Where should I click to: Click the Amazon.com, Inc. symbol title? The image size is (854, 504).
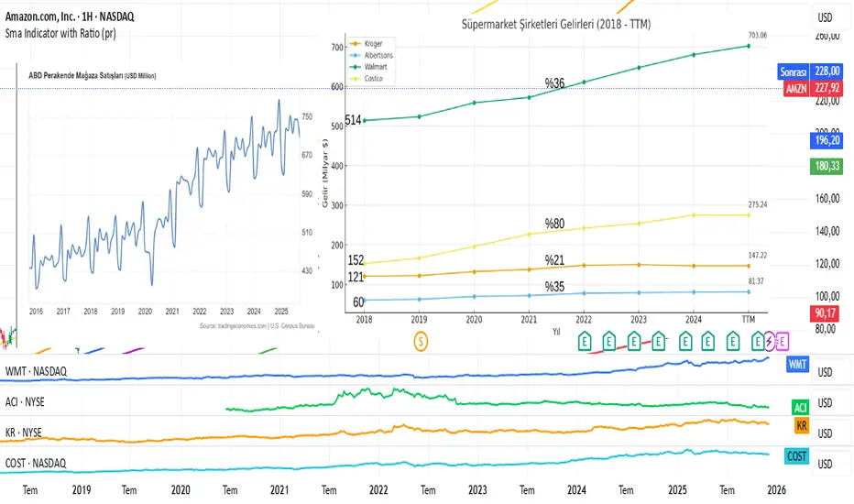point(69,16)
